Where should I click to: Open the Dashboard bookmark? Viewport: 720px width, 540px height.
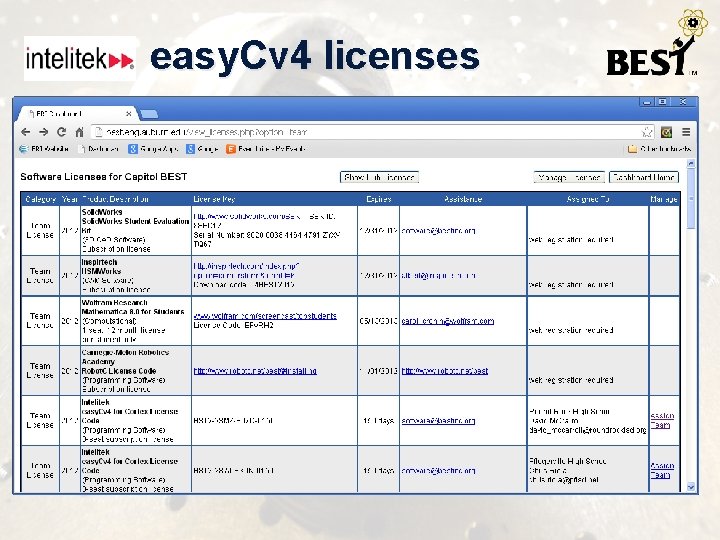pyautogui.click(x=99, y=149)
